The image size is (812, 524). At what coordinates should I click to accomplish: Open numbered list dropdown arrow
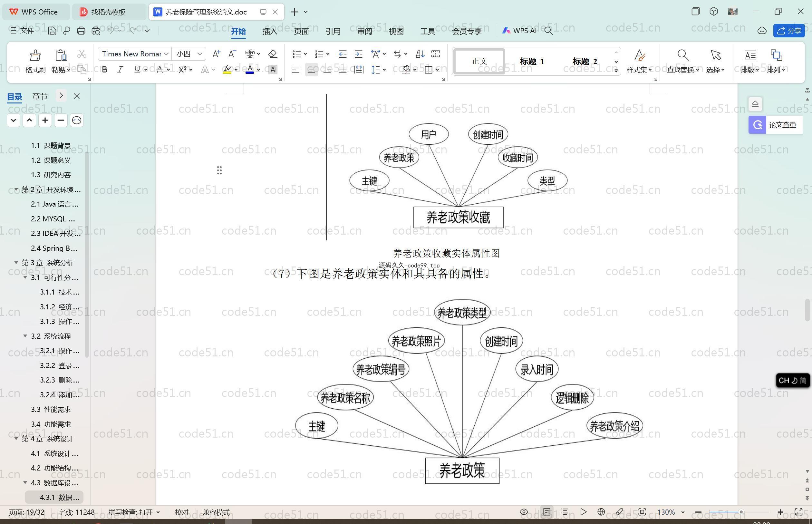click(x=328, y=54)
